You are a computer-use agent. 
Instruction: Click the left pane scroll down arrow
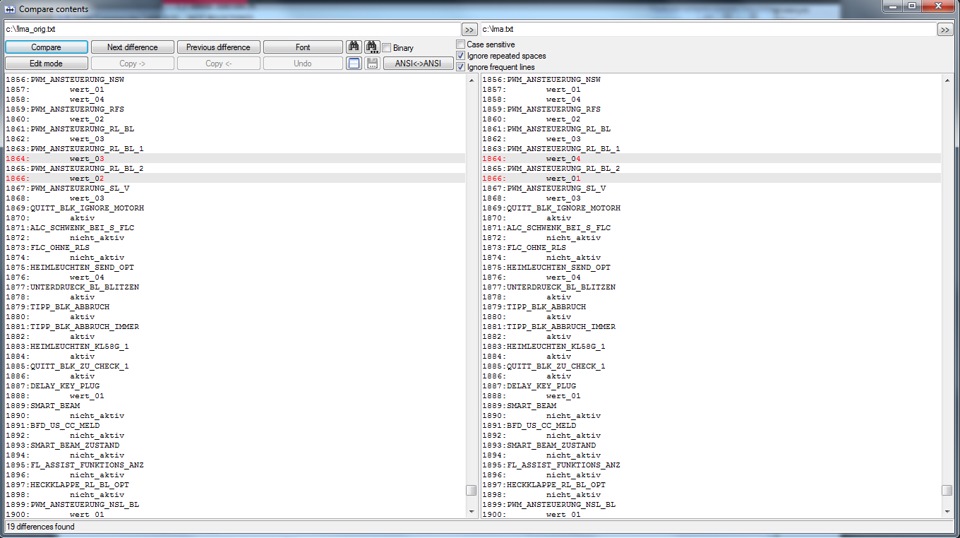tap(471, 512)
